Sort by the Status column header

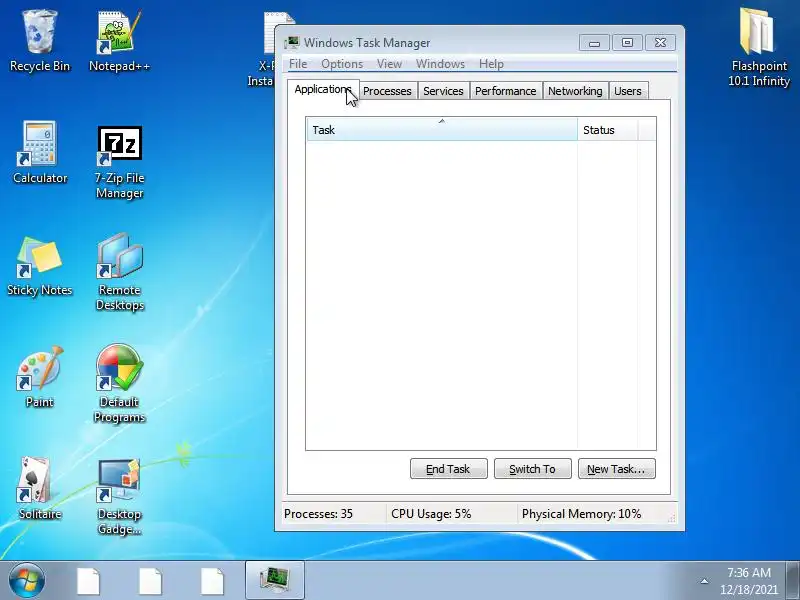[607, 130]
